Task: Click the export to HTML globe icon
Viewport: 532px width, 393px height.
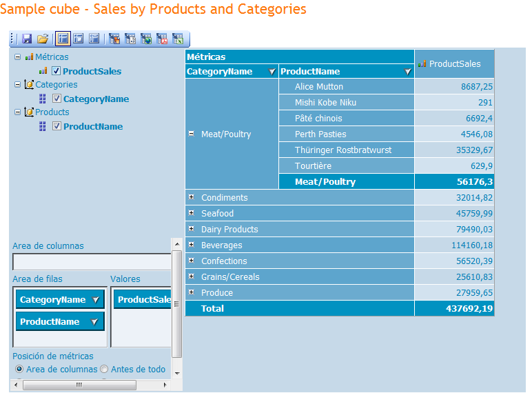Action: [x=146, y=39]
